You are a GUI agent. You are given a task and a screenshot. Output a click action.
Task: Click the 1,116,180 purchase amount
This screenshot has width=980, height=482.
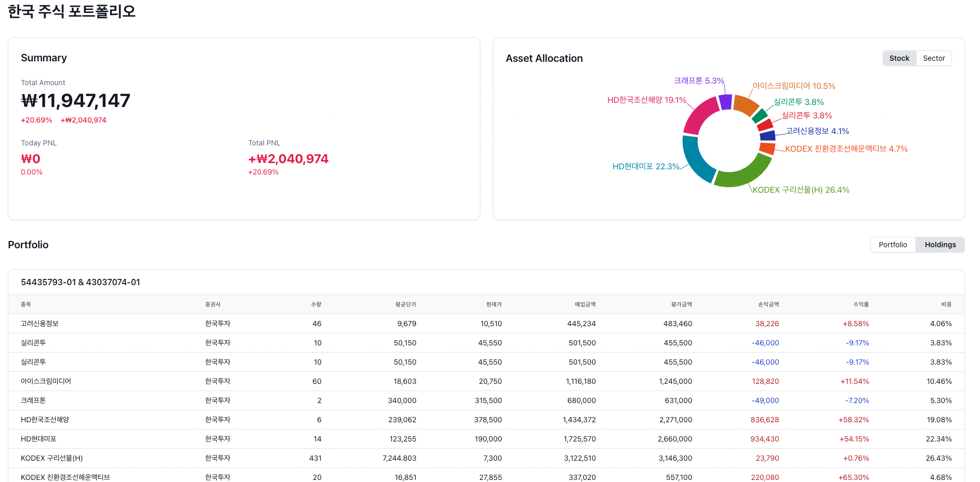point(581,381)
